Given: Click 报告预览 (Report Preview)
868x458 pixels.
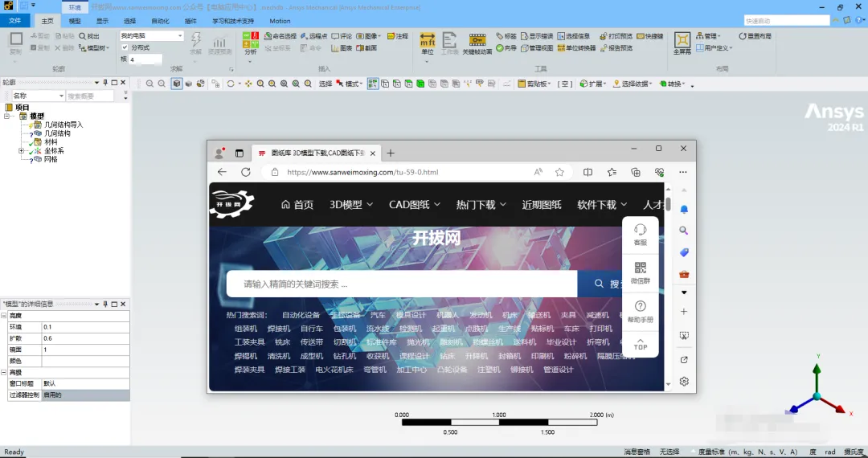Looking at the screenshot, I should click(616, 48).
